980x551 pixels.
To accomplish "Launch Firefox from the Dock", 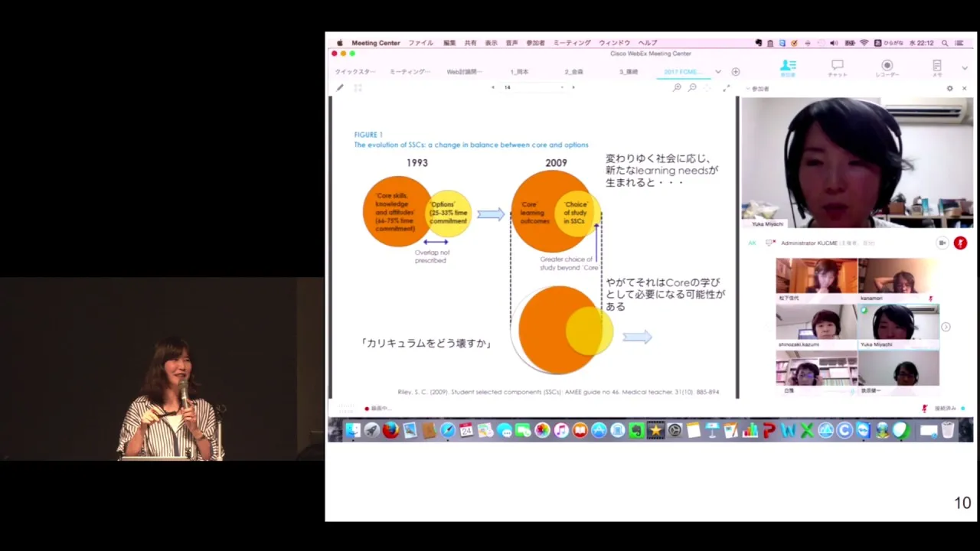I will coord(390,430).
